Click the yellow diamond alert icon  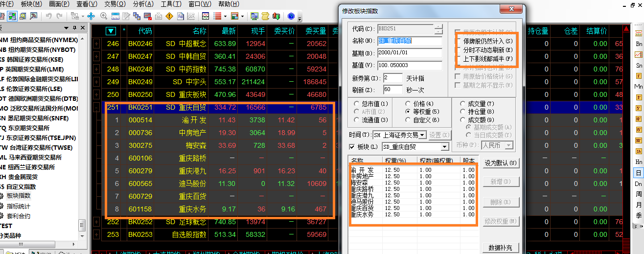point(169,16)
